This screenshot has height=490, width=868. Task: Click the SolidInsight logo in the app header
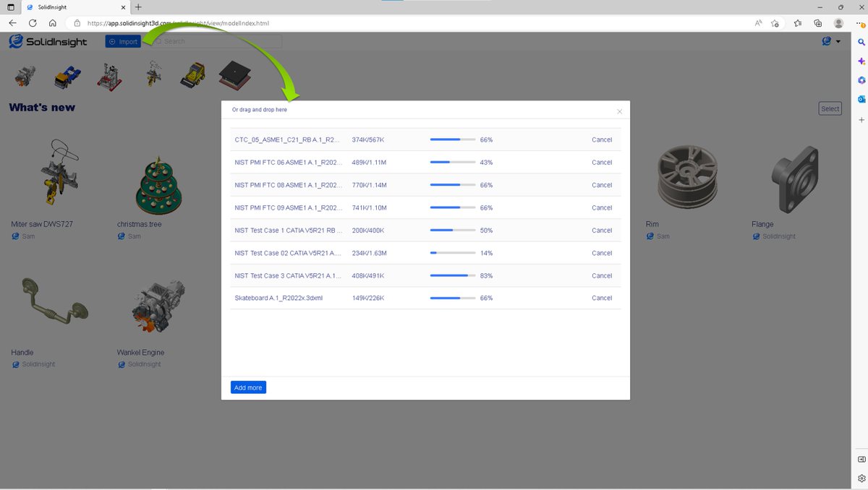[47, 41]
